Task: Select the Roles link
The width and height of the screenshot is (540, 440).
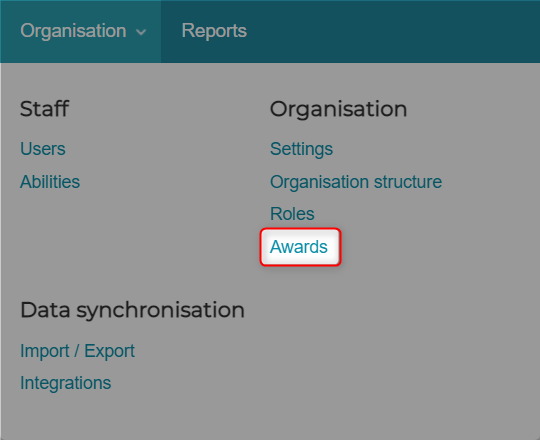Action: point(292,213)
